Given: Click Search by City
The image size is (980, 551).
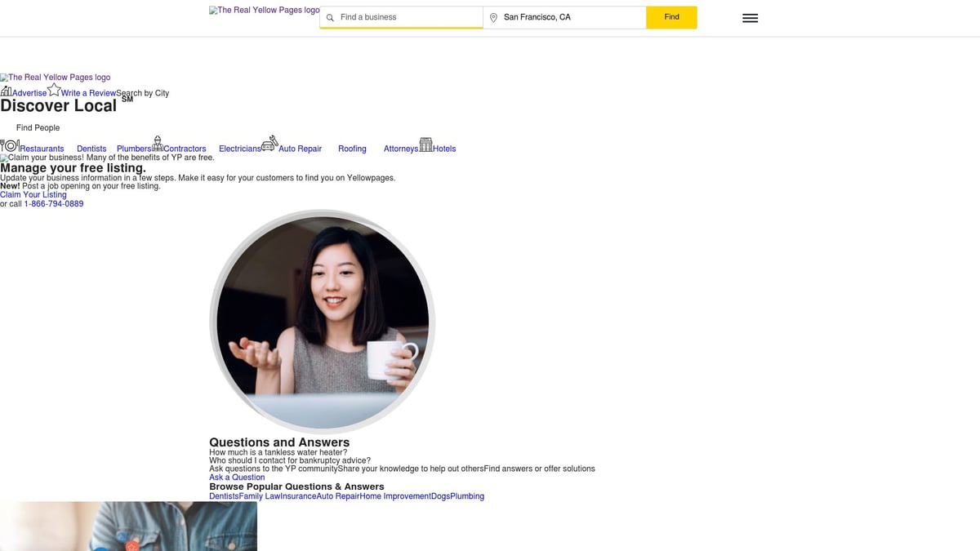Looking at the screenshot, I should tap(143, 93).
